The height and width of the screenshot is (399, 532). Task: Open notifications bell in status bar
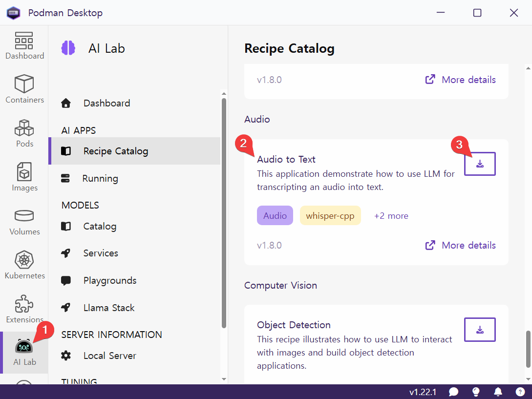(498, 392)
